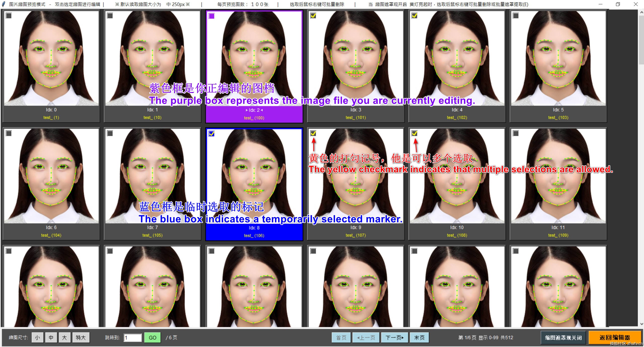Click the page number jump input field
The image size is (644, 347).
tap(132, 337)
